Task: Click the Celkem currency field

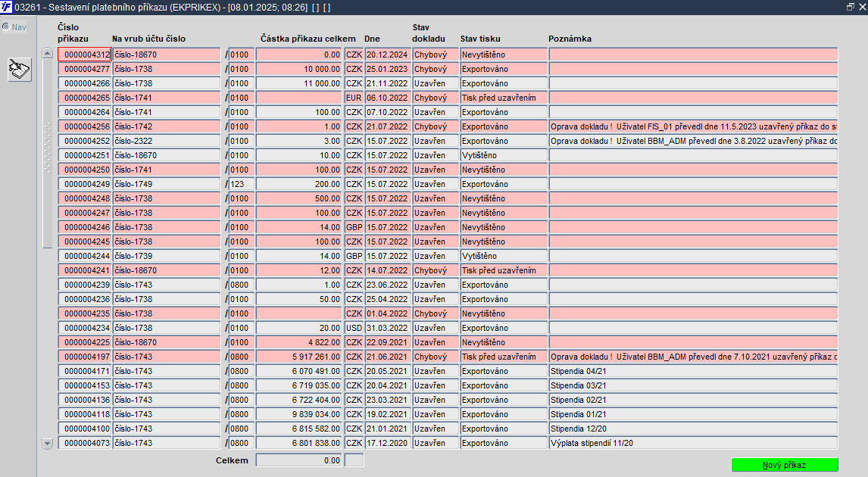Action: click(x=354, y=460)
